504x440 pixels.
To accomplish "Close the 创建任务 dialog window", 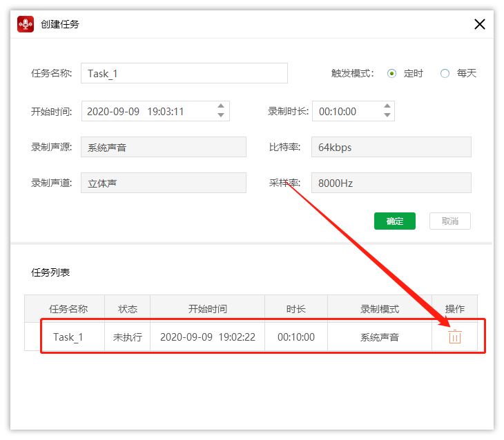I will tap(479, 24).
